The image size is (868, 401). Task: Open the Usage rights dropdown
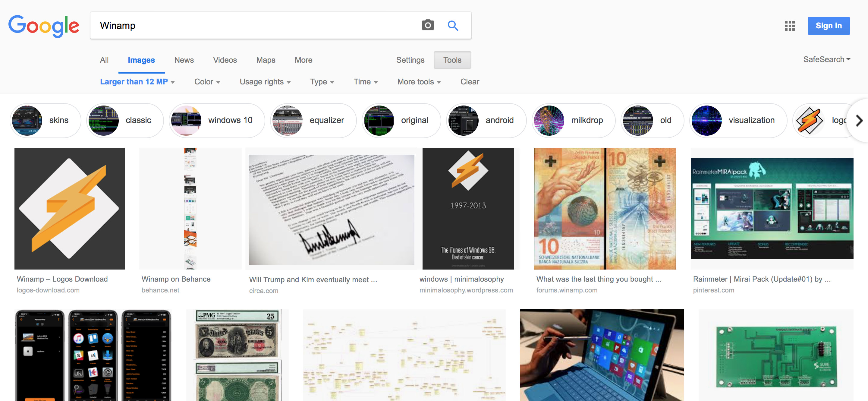coord(265,82)
